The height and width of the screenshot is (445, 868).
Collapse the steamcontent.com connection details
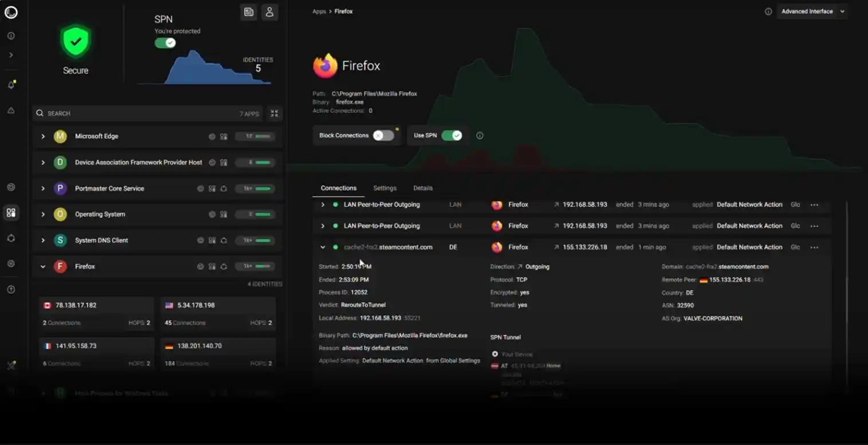[x=323, y=247]
